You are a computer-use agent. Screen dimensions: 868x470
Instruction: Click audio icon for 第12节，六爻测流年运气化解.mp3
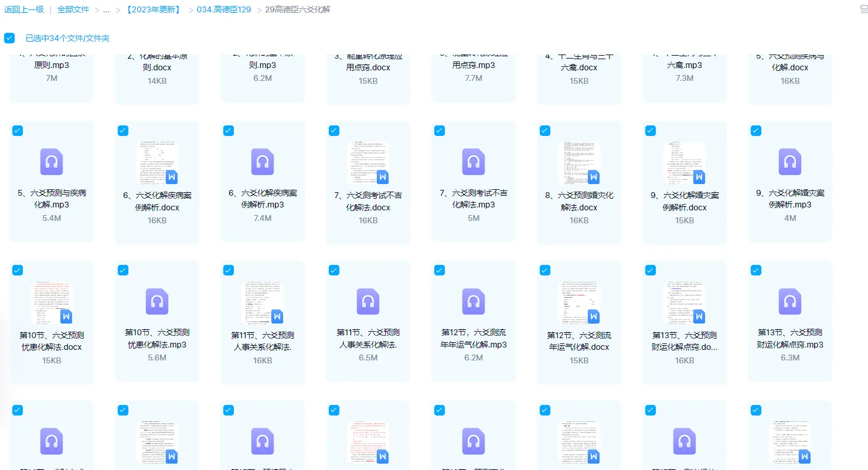tap(474, 302)
